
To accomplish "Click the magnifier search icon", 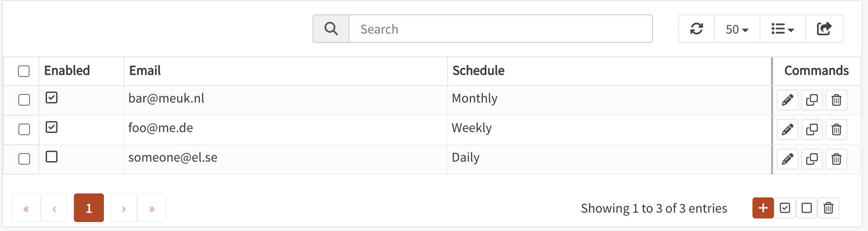I will [331, 29].
